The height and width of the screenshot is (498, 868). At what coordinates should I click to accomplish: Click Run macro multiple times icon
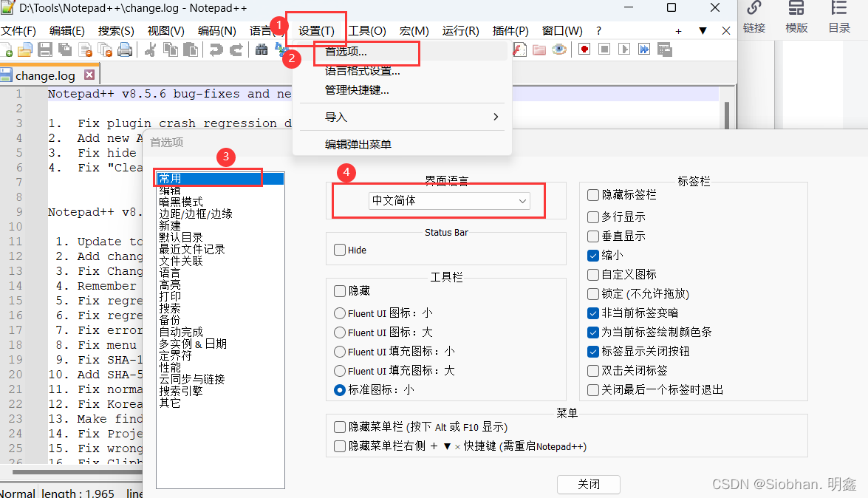pos(644,50)
